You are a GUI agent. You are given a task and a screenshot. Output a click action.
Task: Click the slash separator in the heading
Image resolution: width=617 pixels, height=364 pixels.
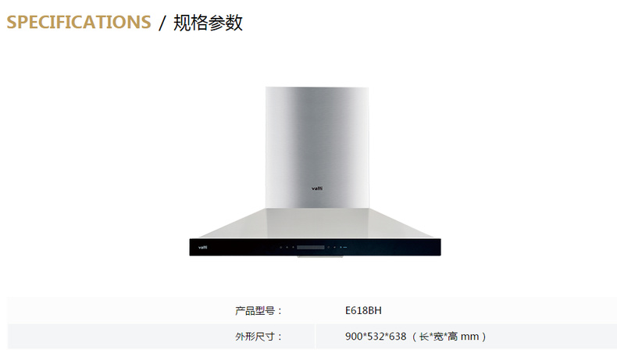(162, 23)
